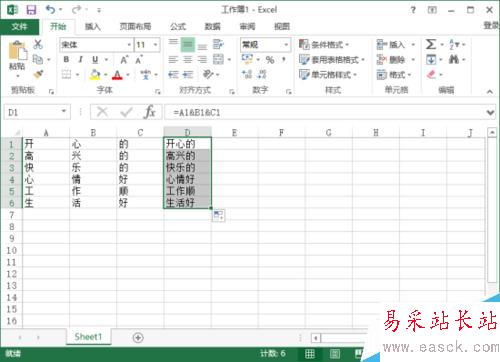
Task: Expand the Name Box dropdown arrow
Action: coord(64,111)
